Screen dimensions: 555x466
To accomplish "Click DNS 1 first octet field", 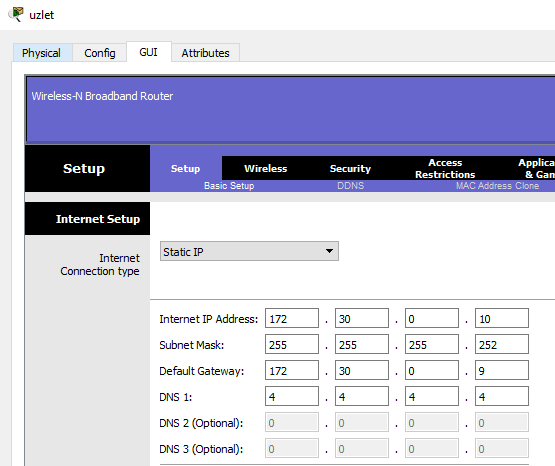I will [292, 396].
